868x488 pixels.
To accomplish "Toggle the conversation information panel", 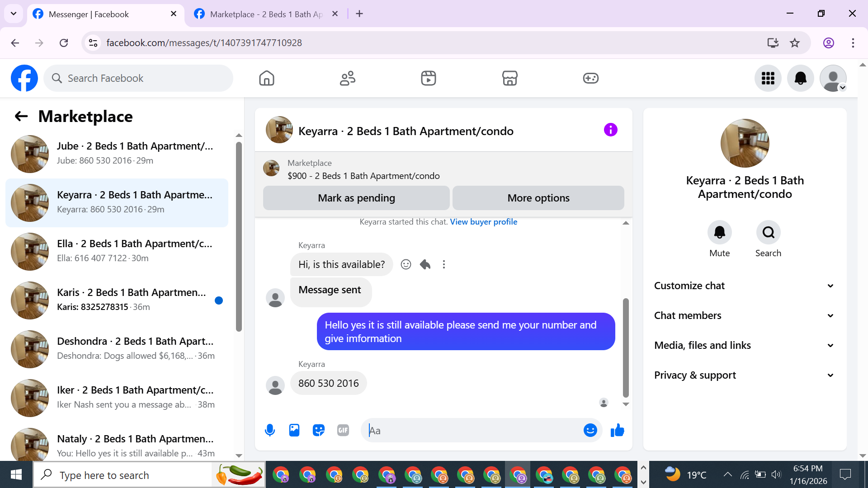I will coord(610,130).
